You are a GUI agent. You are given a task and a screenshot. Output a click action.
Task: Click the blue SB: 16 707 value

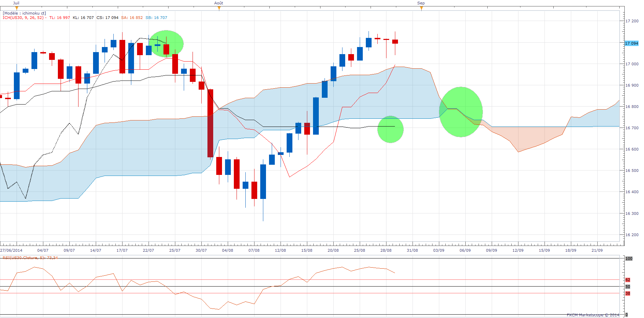[156, 18]
